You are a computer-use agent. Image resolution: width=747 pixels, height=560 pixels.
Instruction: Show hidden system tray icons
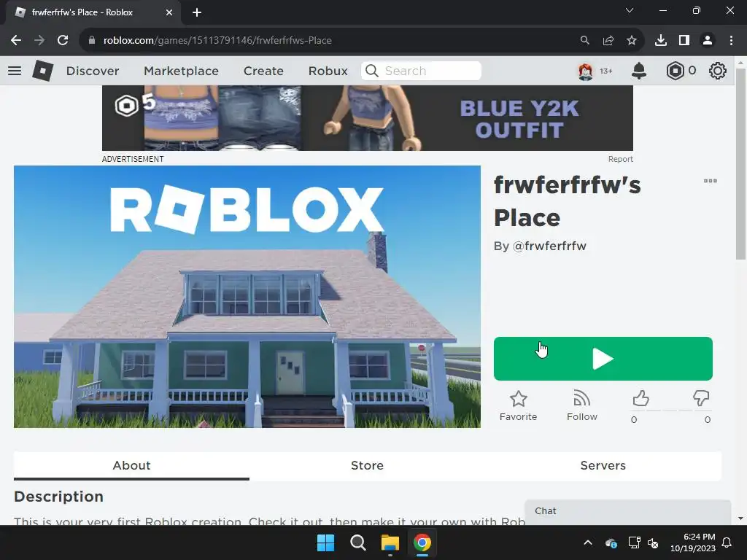click(x=588, y=542)
